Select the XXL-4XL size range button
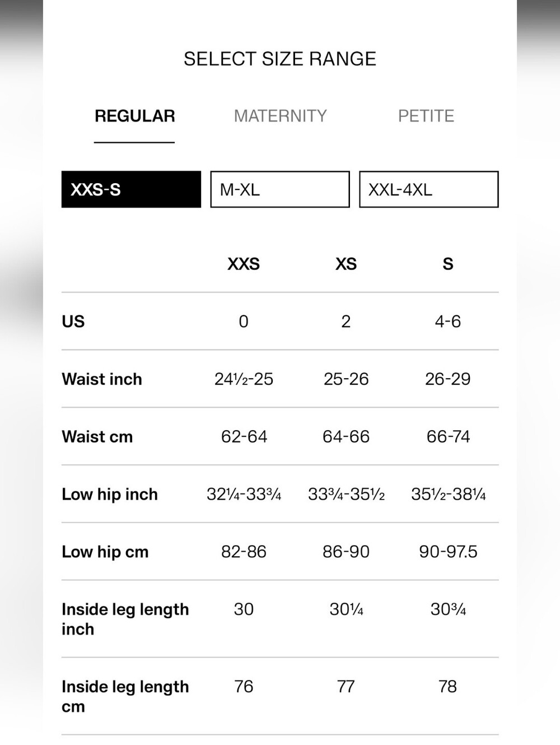Viewport: 560px width, 745px height. pyautogui.click(x=429, y=189)
